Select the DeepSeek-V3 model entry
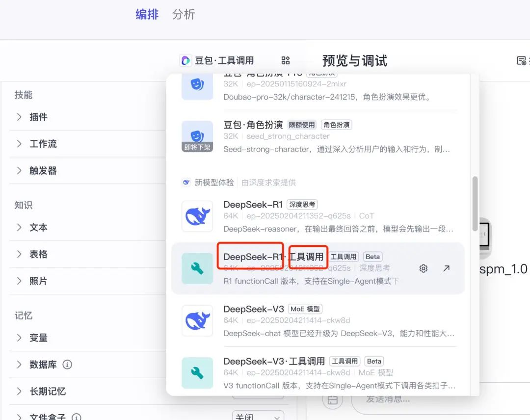Screen dimensions: 530x420 (294, 320)
